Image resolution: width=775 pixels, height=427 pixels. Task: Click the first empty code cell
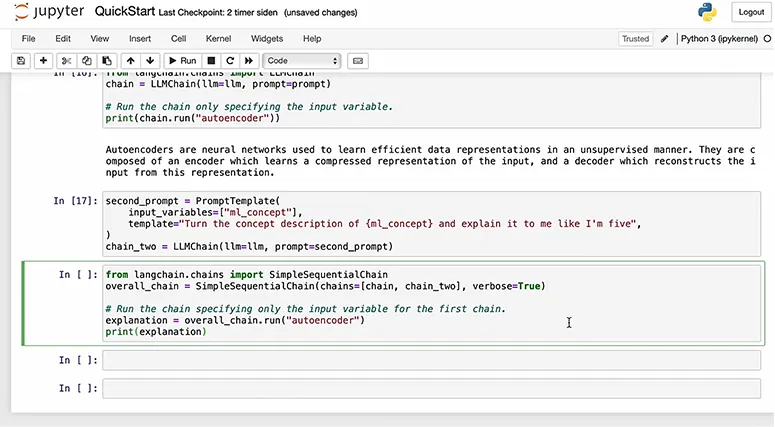435,360
